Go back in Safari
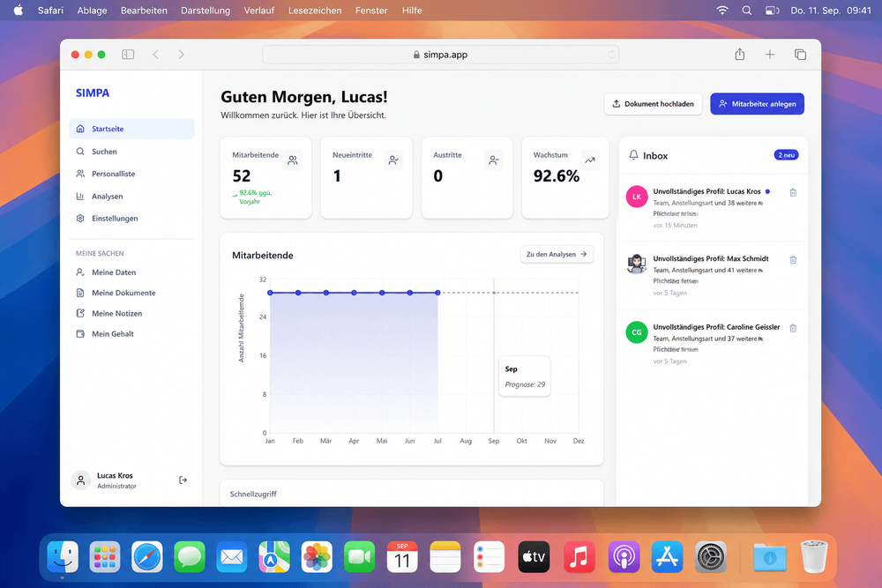Screen dimensions: 882x588 point(156,55)
